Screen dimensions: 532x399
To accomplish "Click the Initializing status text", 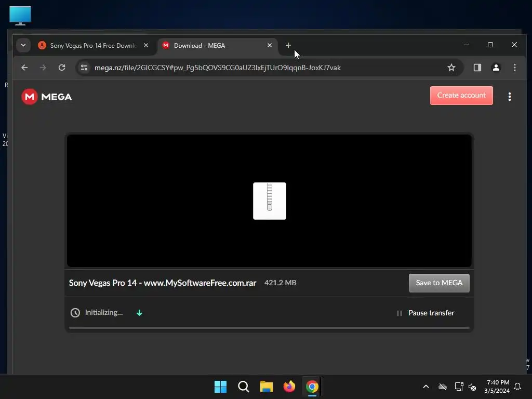I will [104, 312].
